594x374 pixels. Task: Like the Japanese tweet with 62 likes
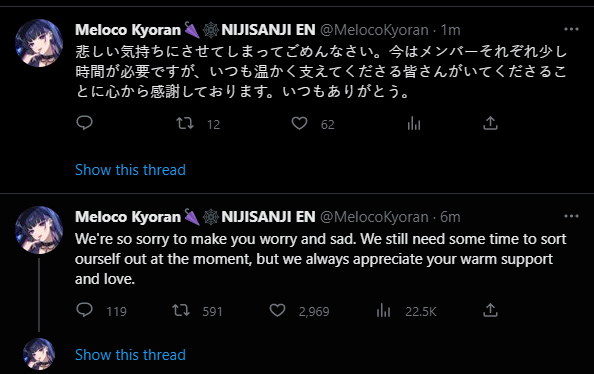[299, 124]
